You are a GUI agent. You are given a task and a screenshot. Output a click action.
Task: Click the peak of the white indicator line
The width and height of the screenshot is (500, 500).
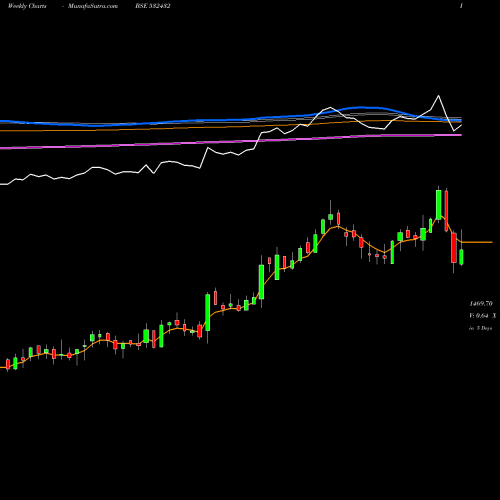click(x=438, y=96)
